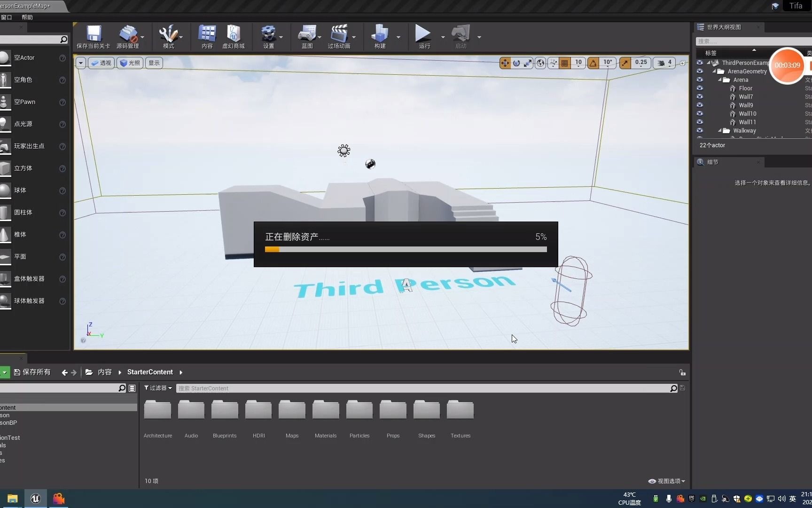This screenshot has width=812, height=508.
Task: Open the Content (内容) browser icon
Action: (x=207, y=37)
